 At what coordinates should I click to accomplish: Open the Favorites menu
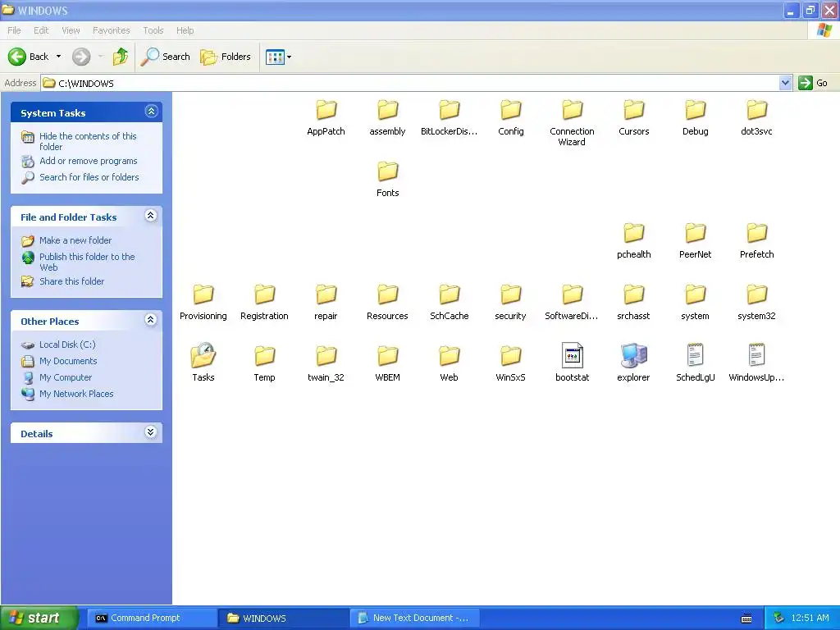click(111, 30)
